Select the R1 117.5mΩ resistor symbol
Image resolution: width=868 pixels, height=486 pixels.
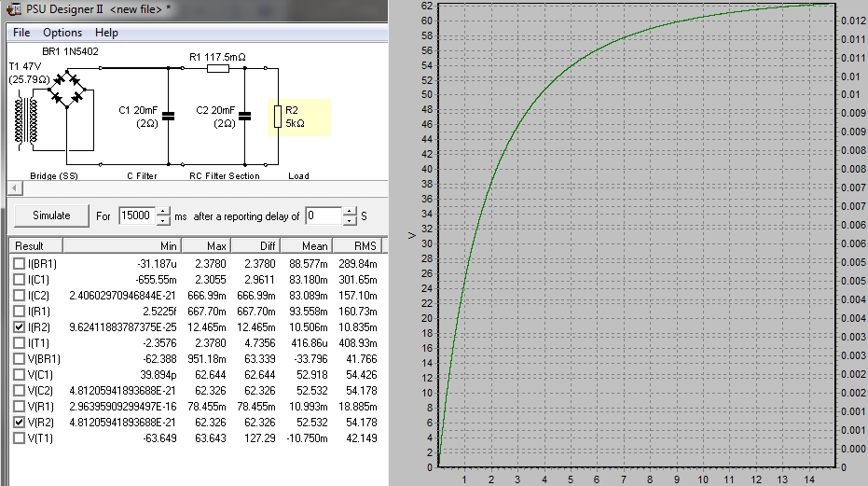point(218,68)
